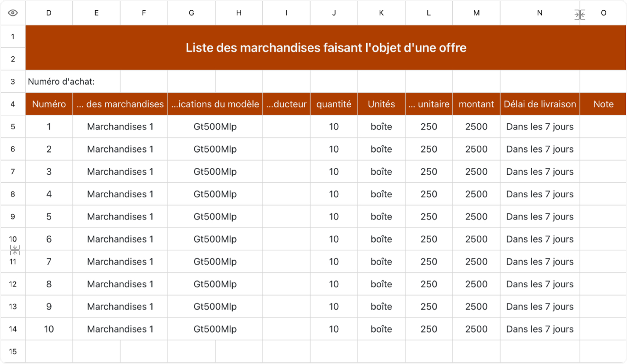Select 'Marchandises 1' in row 13
This screenshot has width=627, height=364.
pos(120,306)
